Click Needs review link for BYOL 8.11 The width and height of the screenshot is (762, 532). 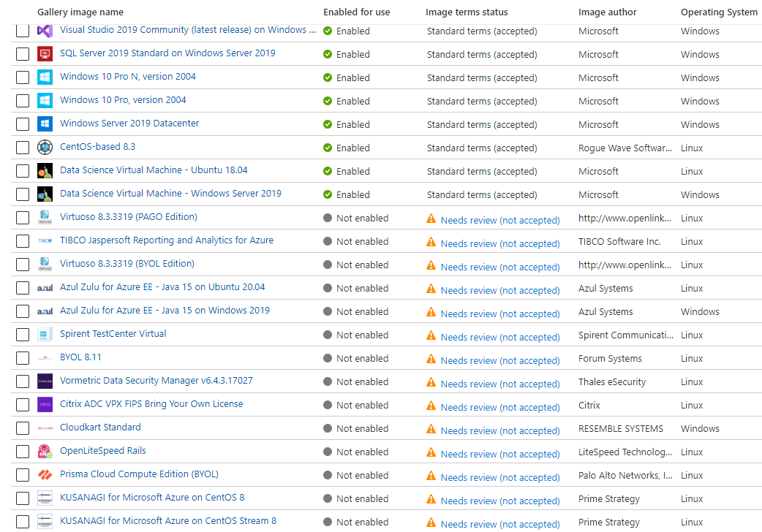tap(500, 360)
